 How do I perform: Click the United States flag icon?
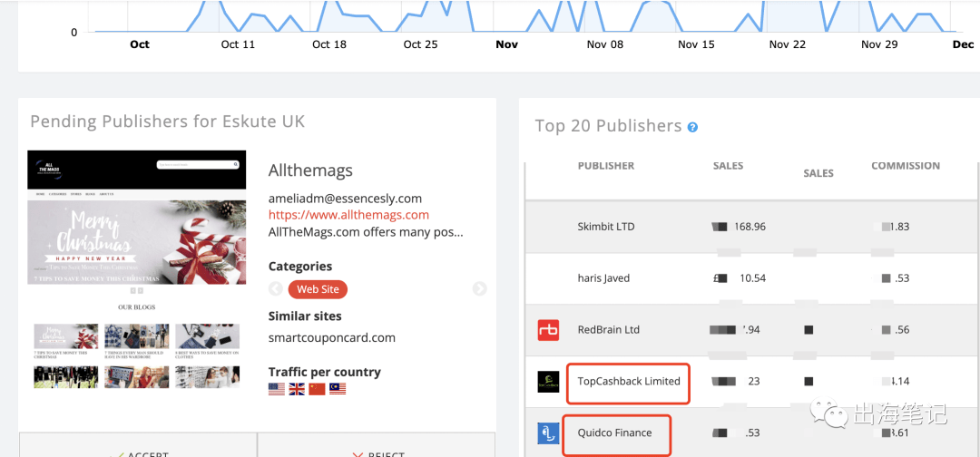point(276,389)
